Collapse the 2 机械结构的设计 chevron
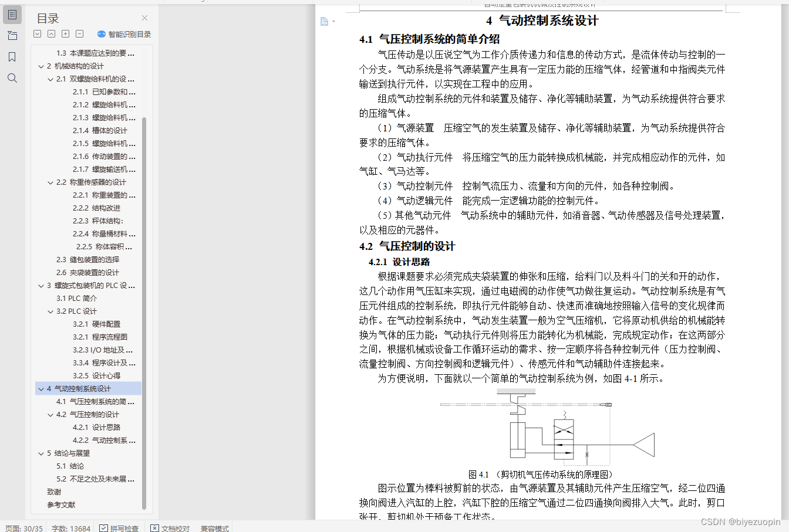The width and height of the screenshot is (789, 532). coord(41,66)
